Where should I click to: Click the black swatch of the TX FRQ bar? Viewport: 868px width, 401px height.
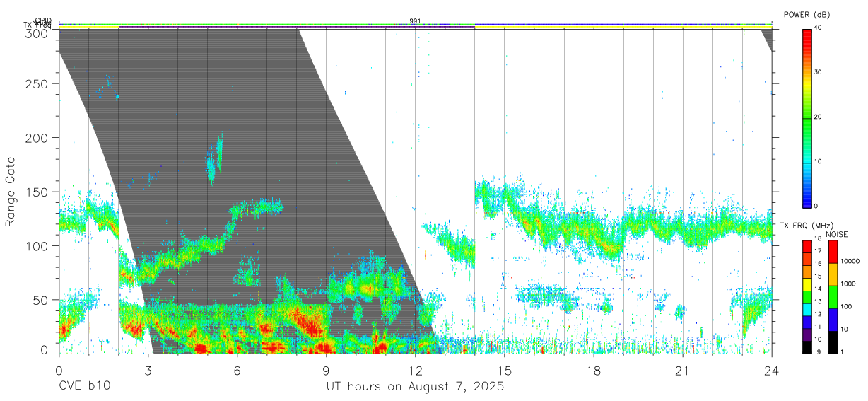click(x=807, y=347)
